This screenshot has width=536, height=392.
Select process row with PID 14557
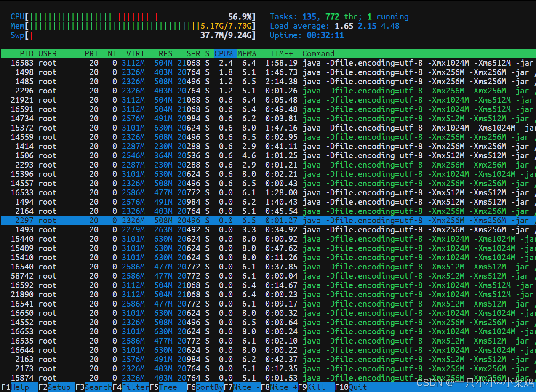[x=268, y=184]
